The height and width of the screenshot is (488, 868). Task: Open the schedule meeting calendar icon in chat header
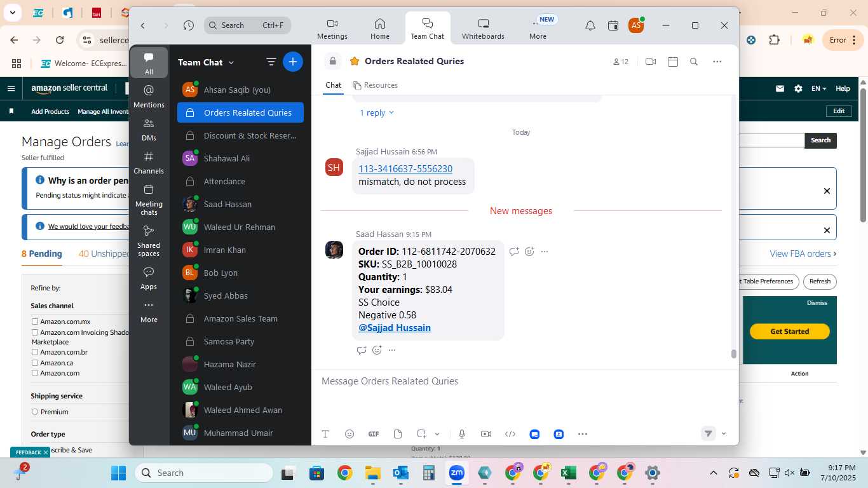(673, 62)
